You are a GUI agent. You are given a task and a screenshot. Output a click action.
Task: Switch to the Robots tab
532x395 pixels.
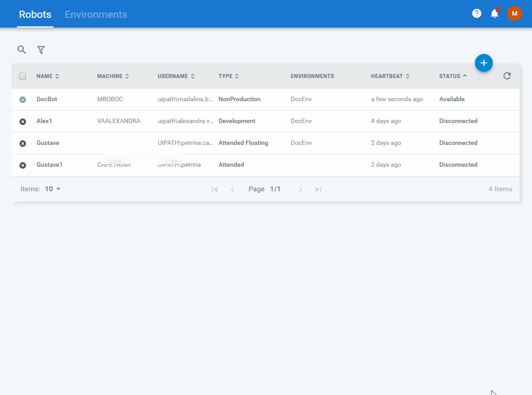[x=35, y=14]
